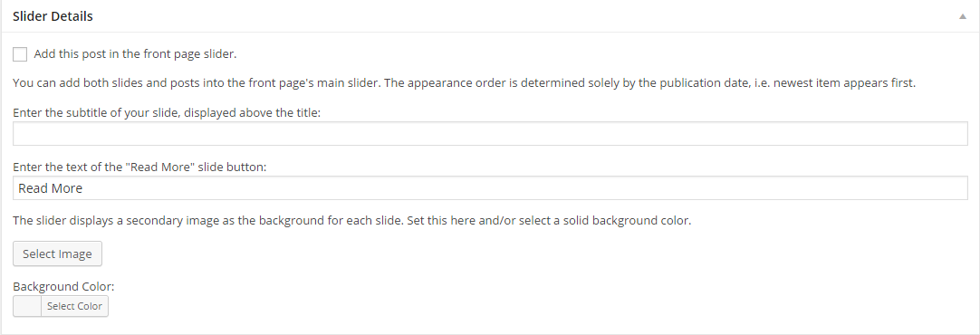Image resolution: width=980 pixels, height=335 pixels.
Task: Focus the slide subtitle input field
Action: pos(490,134)
